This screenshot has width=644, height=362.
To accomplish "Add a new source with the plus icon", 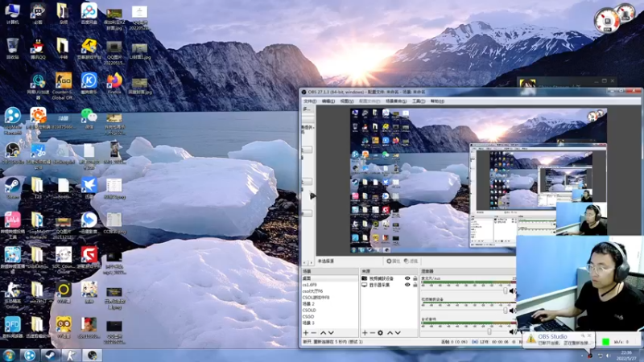I will pyautogui.click(x=365, y=333).
